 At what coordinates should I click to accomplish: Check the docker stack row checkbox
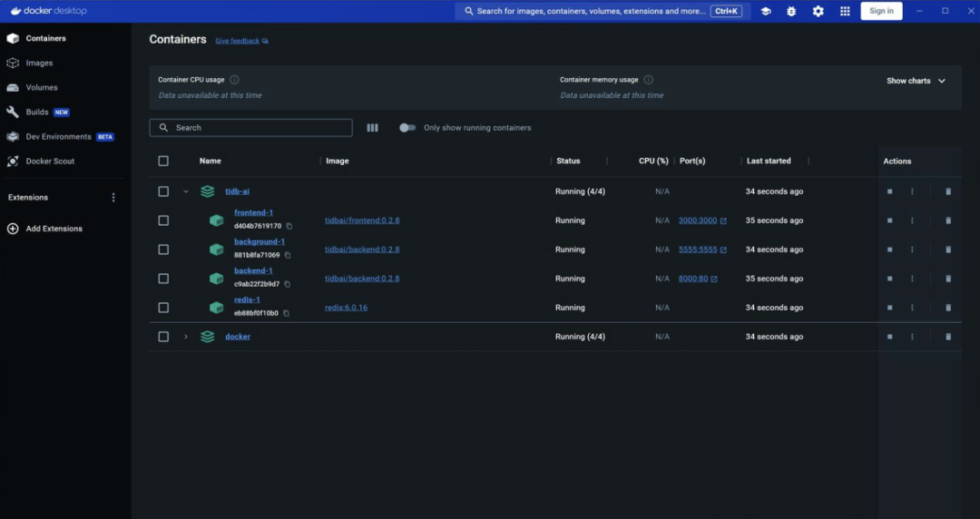click(163, 337)
